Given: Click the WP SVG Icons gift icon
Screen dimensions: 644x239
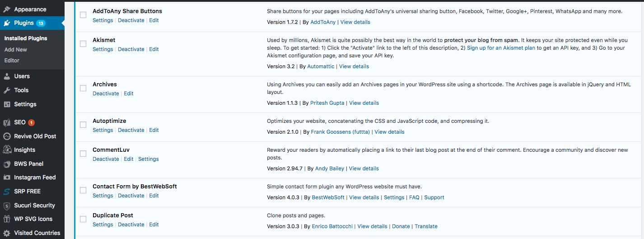Looking at the screenshot, I should (7, 219).
